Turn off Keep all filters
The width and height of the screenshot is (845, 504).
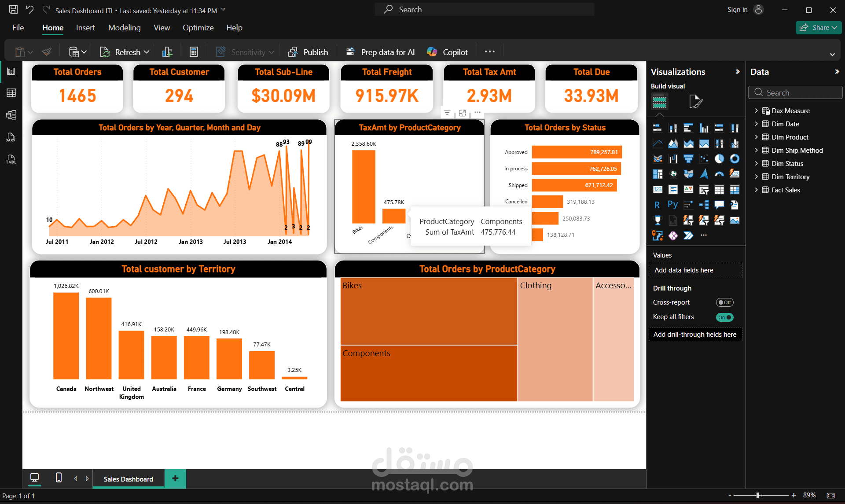[x=724, y=317]
